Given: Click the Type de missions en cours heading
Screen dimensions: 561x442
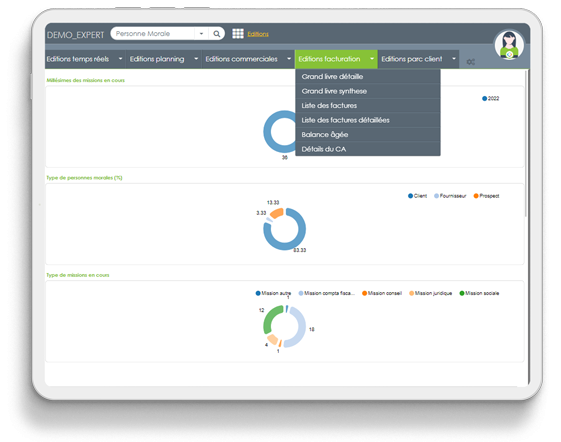Looking at the screenshot, I should 78,275.
